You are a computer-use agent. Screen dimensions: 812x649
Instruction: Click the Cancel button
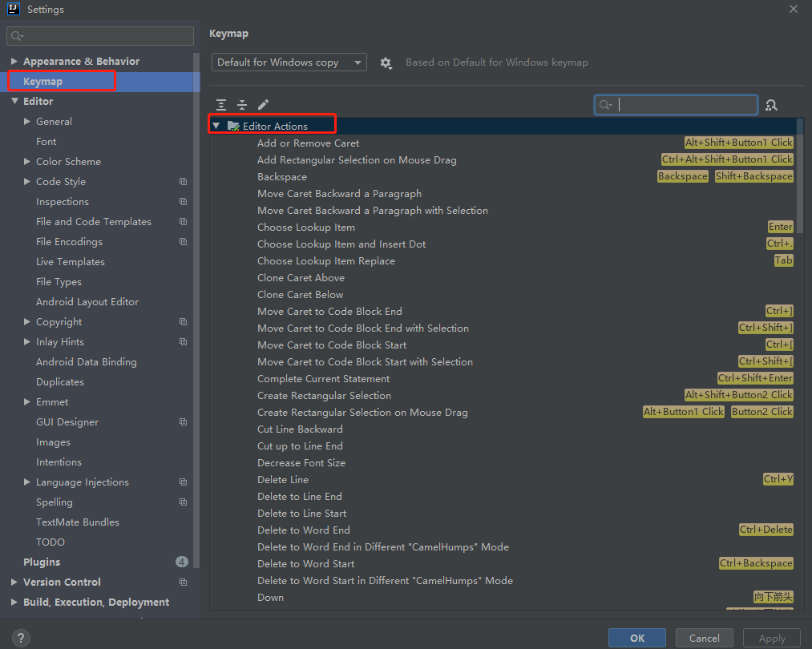point(705,638)
